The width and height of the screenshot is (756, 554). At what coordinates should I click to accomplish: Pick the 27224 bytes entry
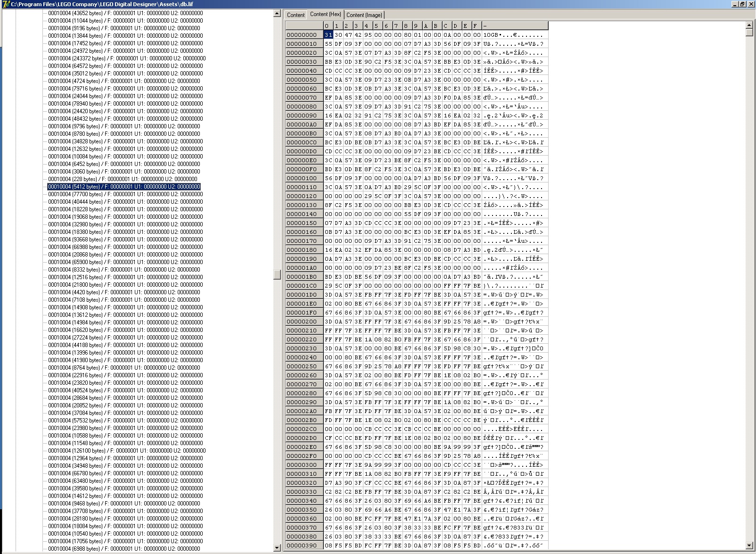pos(125,338)
